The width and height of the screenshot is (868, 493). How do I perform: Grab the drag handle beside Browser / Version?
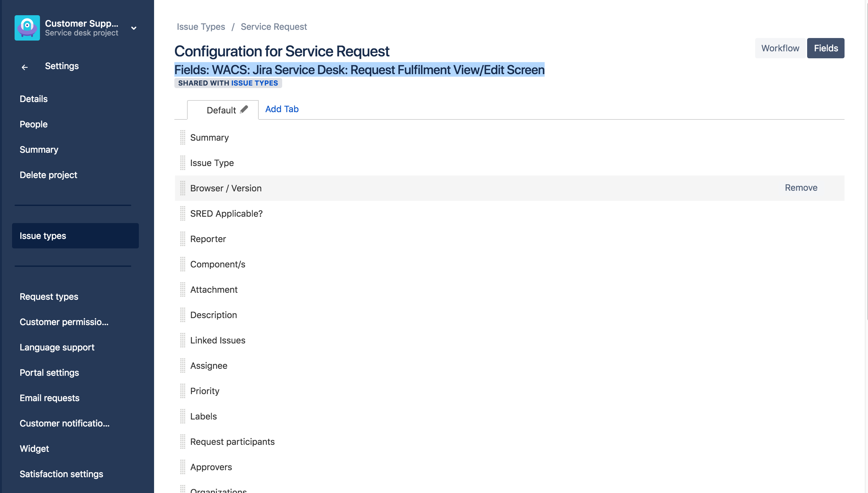click(183, 188)
